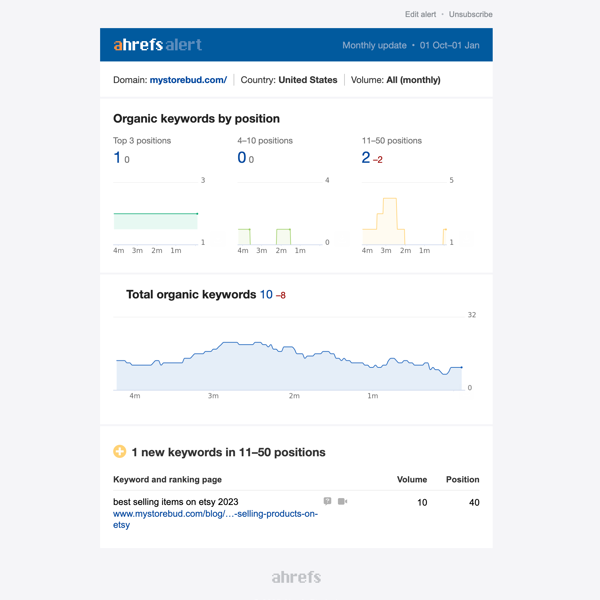Image resolution: width=600 pixels, height=600 pixels.
Task: Click the video SERP feature icon
Action: coord(342,501)
